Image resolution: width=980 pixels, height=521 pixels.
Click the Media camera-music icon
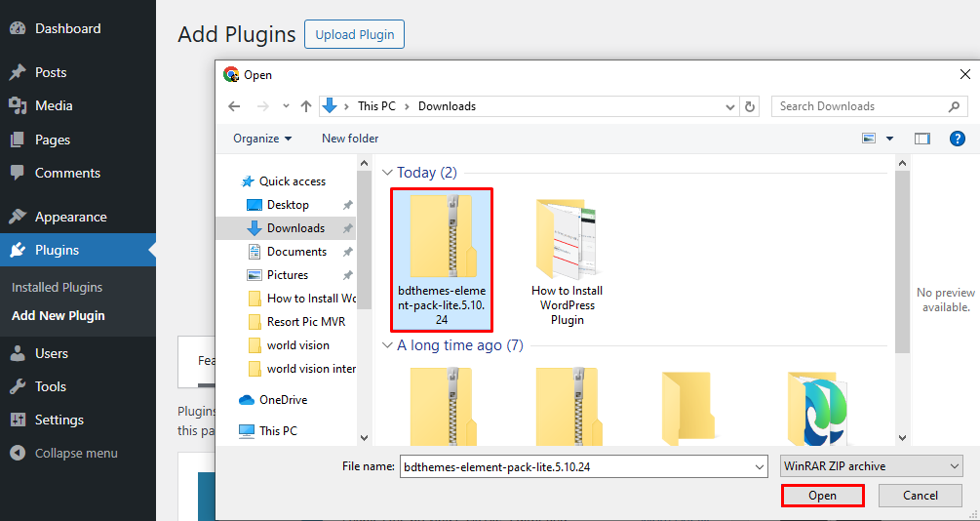pos(18,105)
